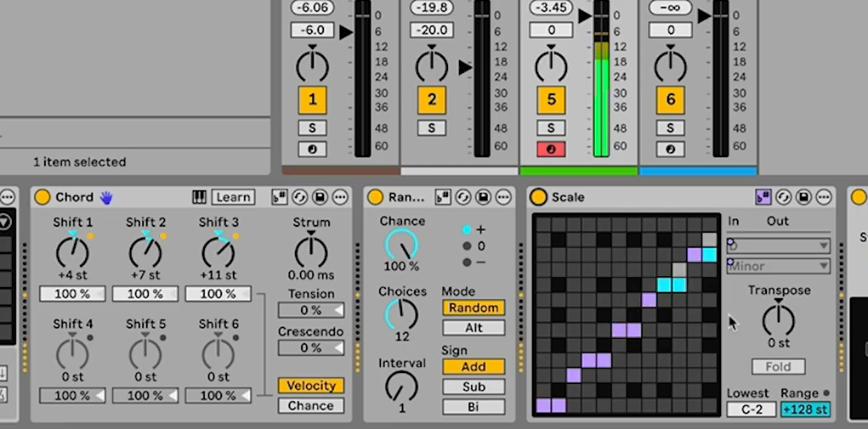Click the Strum knob showing 0.00 ms
868x429 pixels.
(x=311, y=252)
